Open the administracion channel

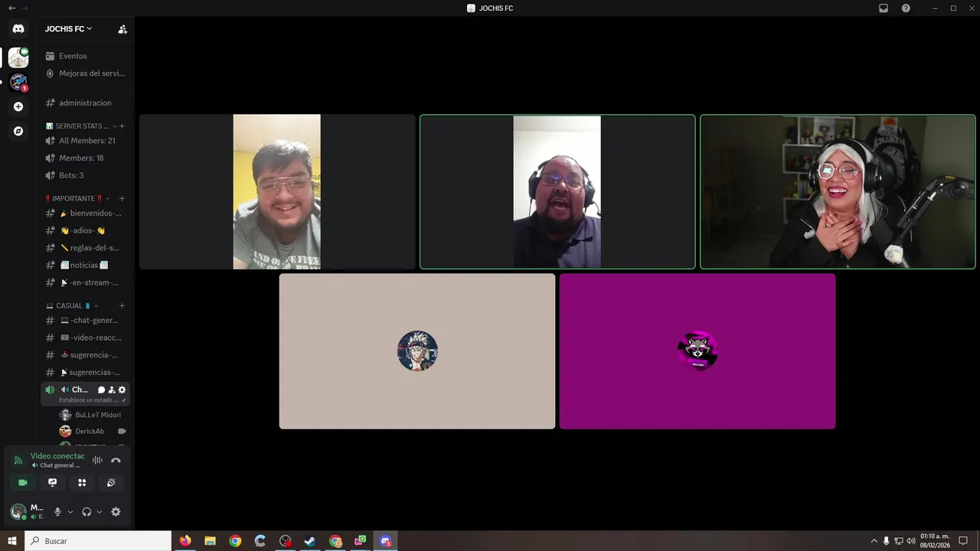coord(85,103)
